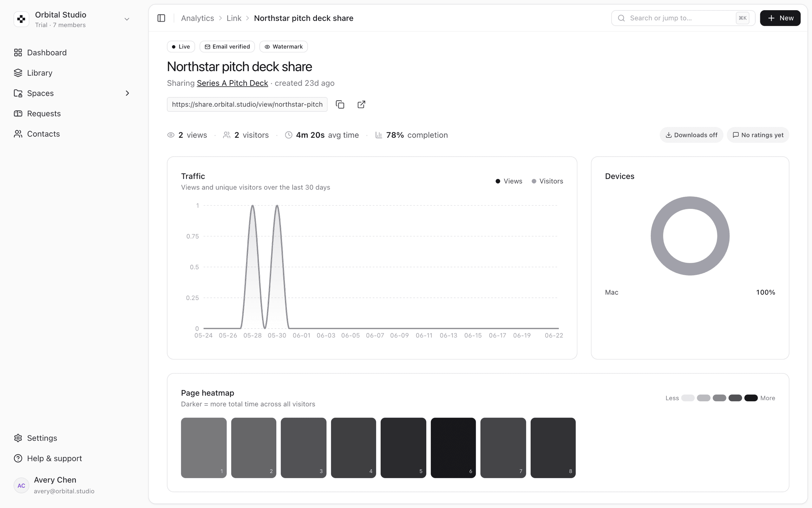Viewport: 812px width, 508px height.
Task: Click the No ratings yet chip
Action: [x=758, y=135]
